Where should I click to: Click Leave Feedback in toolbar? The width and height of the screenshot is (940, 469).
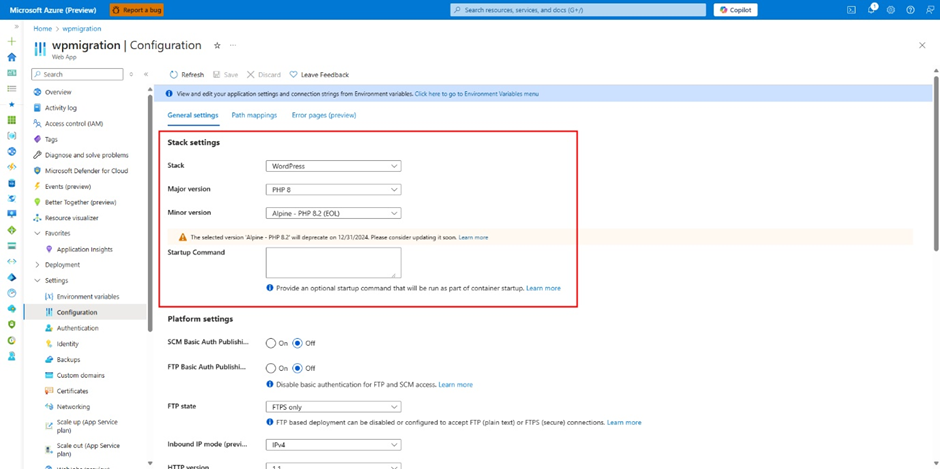point(319,75)
